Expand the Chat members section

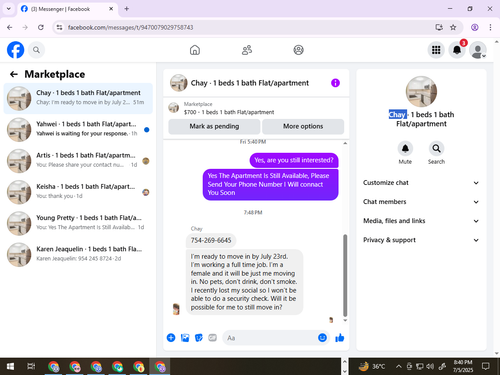point(421,202)
